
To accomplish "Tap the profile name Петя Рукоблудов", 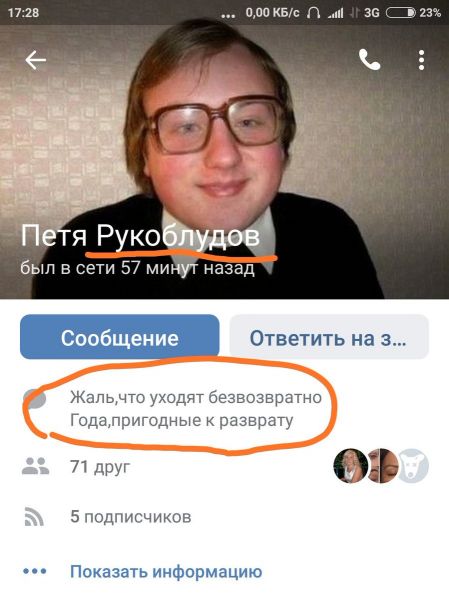I will (x=140, y=236).
